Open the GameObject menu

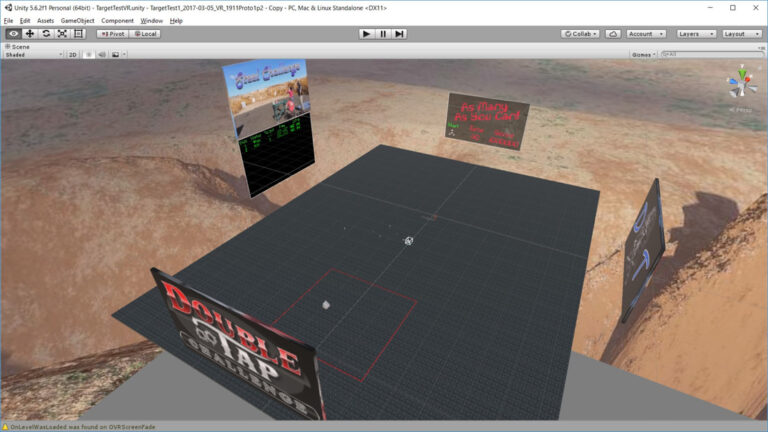(77, 20)
